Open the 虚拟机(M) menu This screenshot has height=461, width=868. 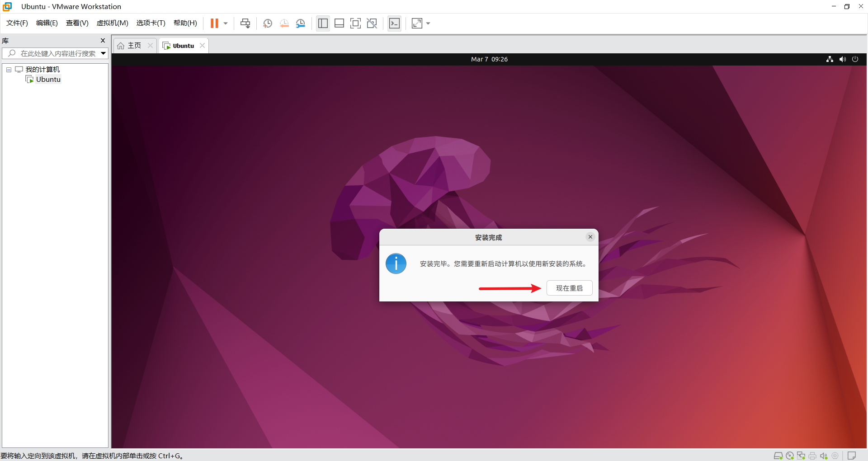point(112,23)
